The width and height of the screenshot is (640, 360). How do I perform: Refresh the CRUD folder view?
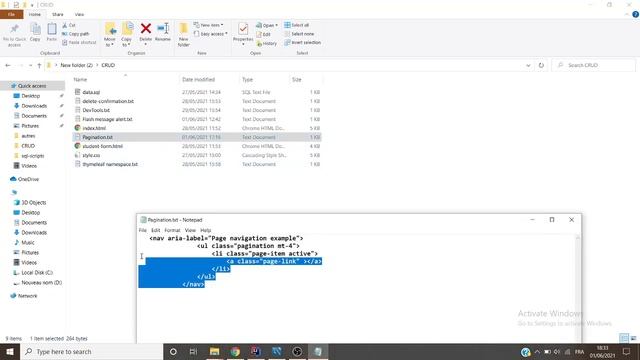(541, 65)
